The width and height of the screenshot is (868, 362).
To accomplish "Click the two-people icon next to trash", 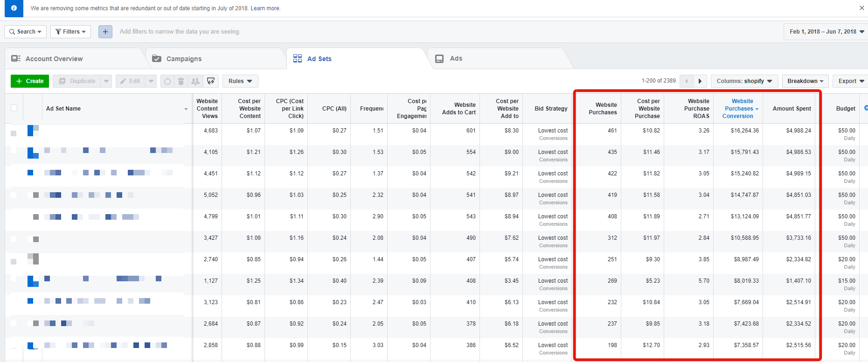I will (x=195, y=81).
